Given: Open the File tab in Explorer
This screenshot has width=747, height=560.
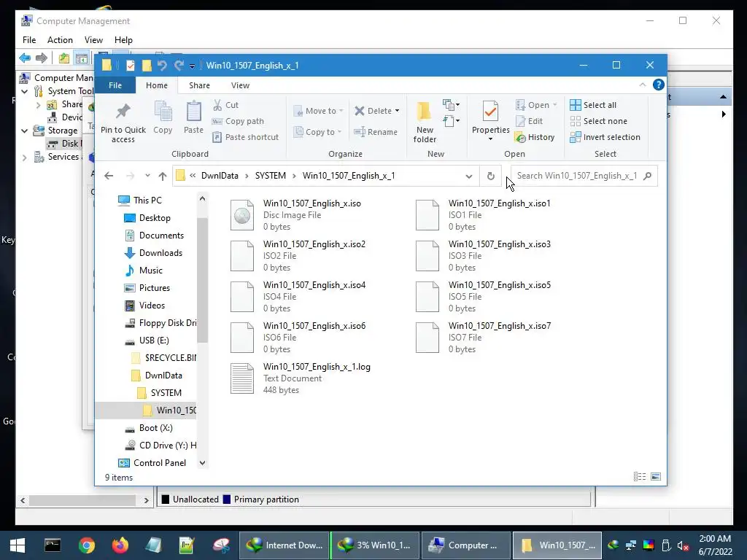Looking at the screenshot, I should tap(115, 85).
